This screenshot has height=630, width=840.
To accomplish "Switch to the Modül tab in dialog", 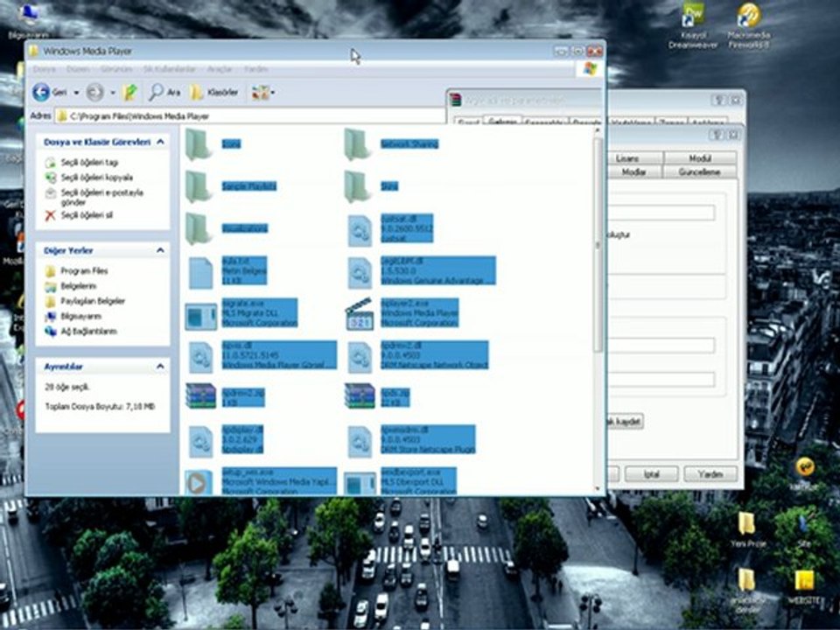I will (700, 158).
